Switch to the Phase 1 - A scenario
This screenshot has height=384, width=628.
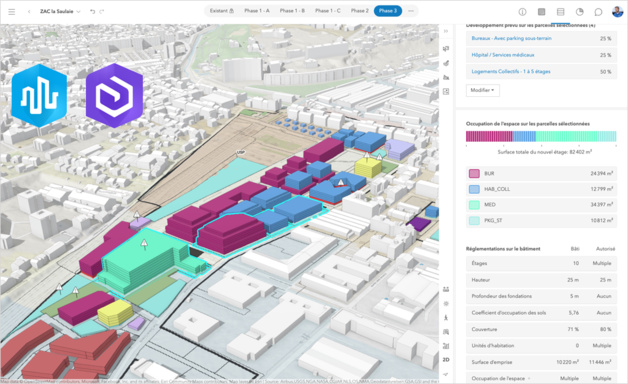(257, 11)
